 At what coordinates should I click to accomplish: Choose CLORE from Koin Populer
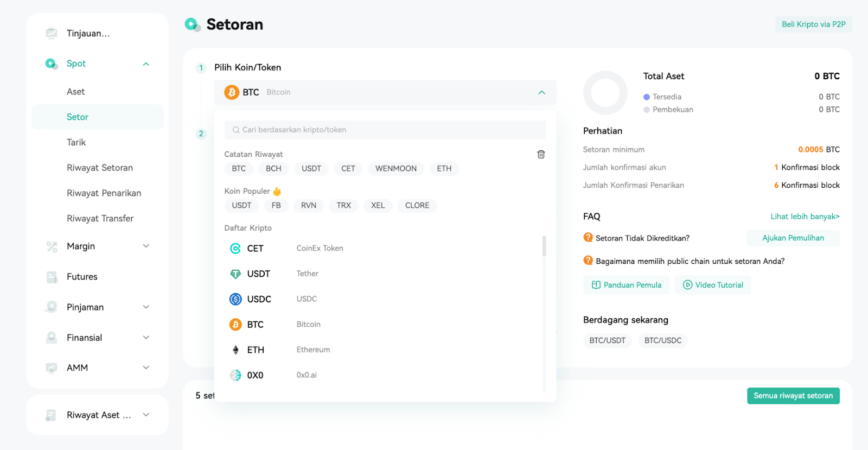(x=417, y=206)
